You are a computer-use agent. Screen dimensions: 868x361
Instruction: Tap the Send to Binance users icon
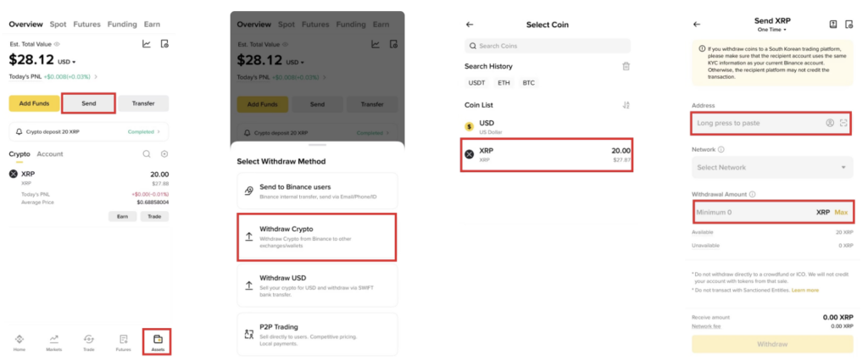tap(249, 191)
